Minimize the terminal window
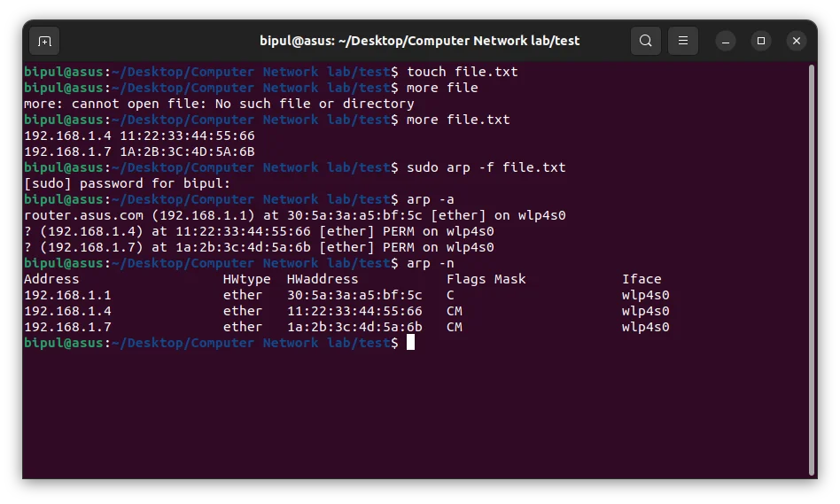 (726, 41)
